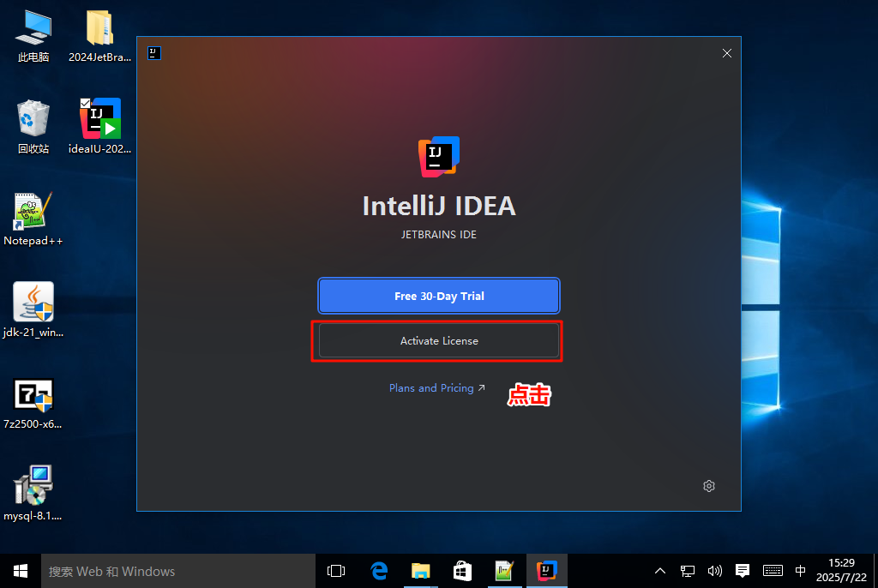
Task: Select the idealU-202... installer icon
Action: (99, 127)
